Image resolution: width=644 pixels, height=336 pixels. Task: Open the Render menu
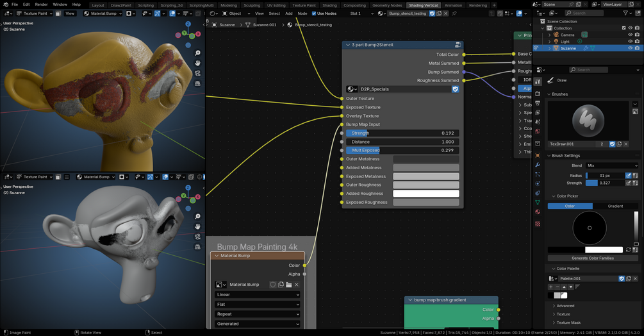(41, 4)
